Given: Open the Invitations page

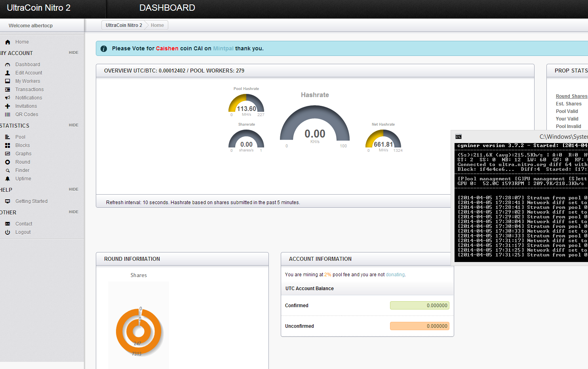Looking at the screenshot, I should pyautogui.click(x=26, y=106).
